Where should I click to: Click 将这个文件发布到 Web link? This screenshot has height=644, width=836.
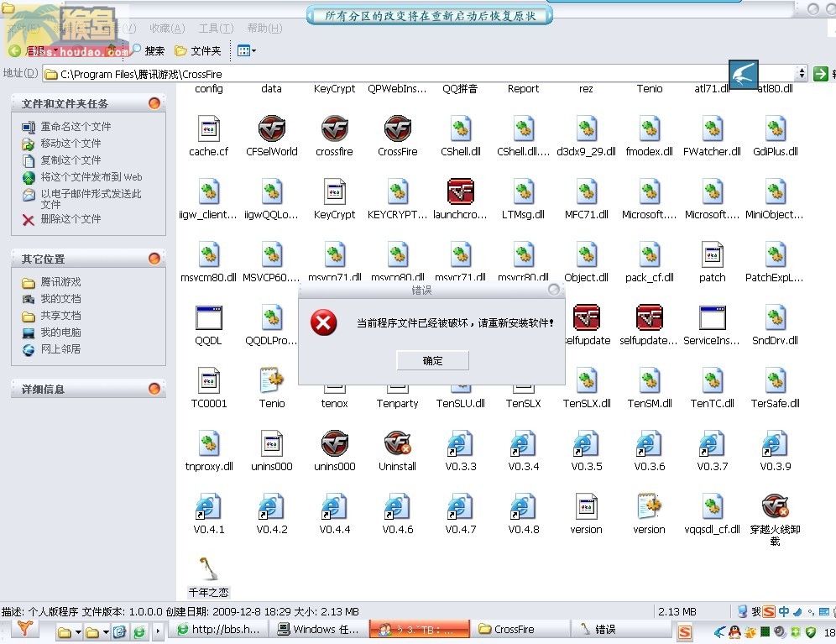pyautogui.click(x=91, y=176)
